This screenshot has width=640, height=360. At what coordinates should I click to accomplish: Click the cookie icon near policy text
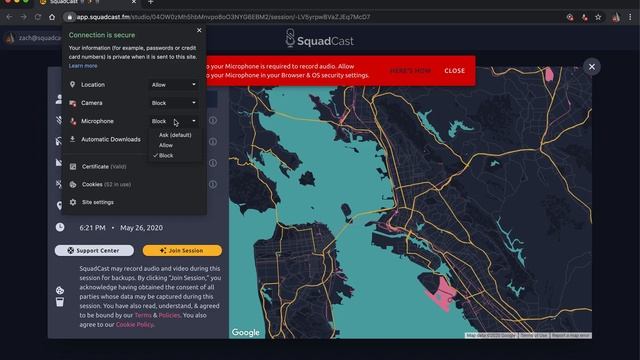pyautogui.click(x=60, y=290)
